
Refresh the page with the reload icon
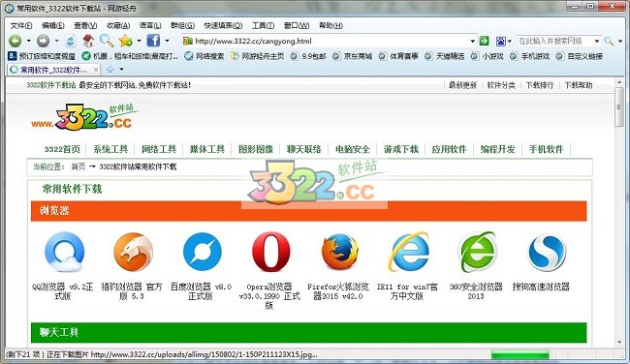[x=71, y=41]
